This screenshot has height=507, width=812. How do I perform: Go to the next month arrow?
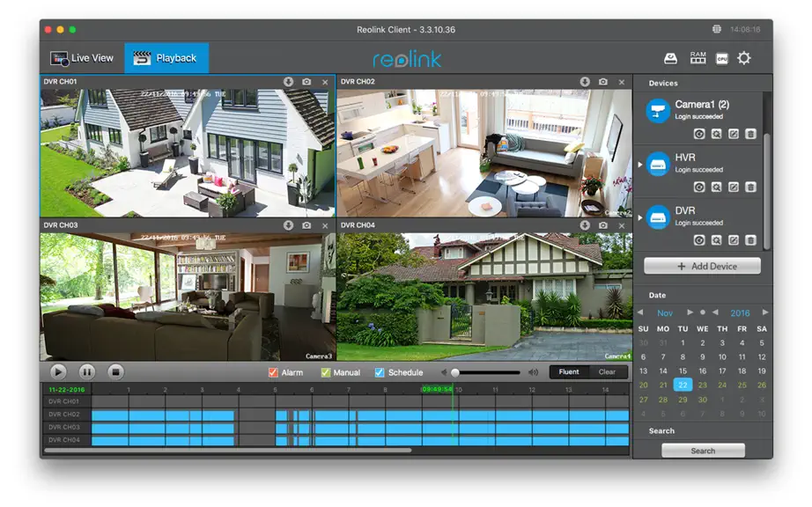(x=690, y=312)
